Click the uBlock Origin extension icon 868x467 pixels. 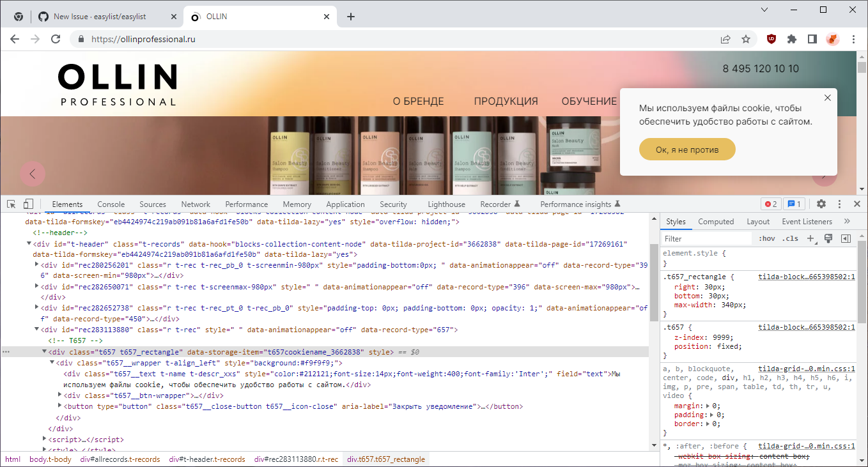[x=771, y=39]
